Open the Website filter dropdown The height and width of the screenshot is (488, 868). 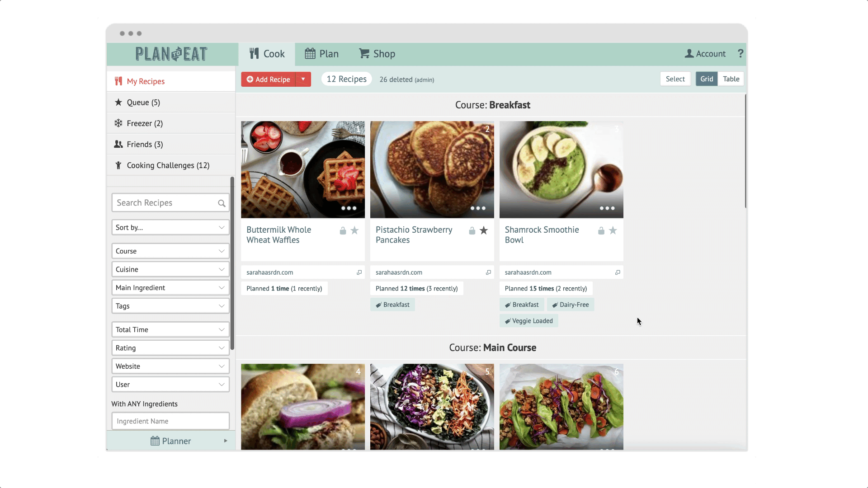(x=170, y=366)
